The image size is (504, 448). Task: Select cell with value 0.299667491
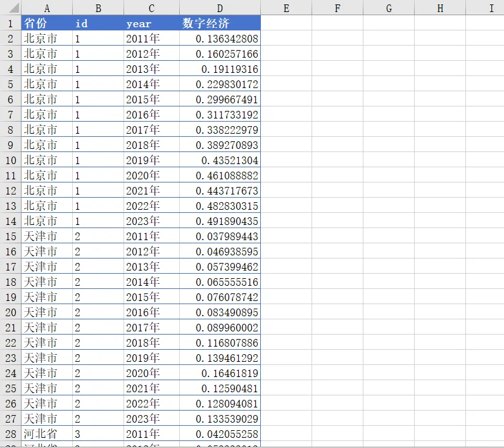(x=220, y=99)
